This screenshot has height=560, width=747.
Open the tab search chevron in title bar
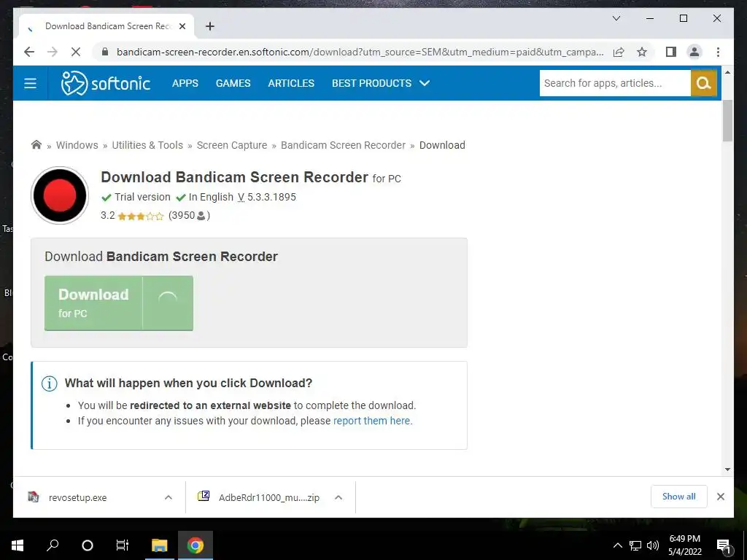(x=616, y=18)
